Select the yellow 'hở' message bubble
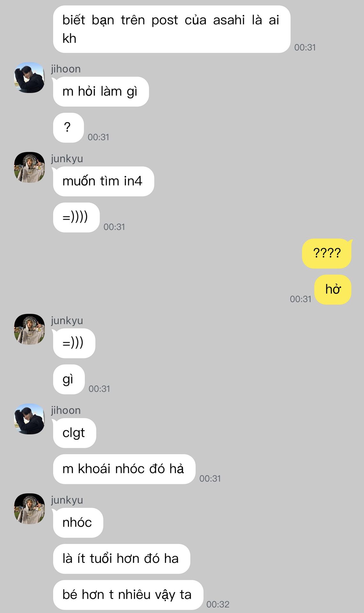Screen dimensions: 364x613 point(333,290)
